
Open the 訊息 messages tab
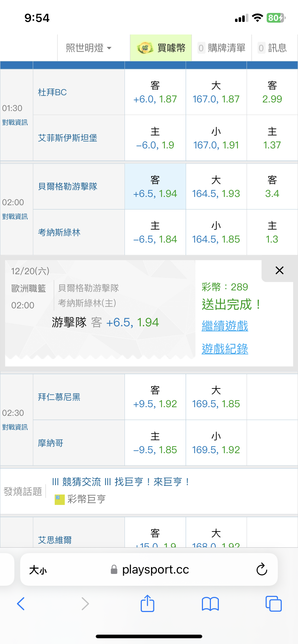(272, 48)
